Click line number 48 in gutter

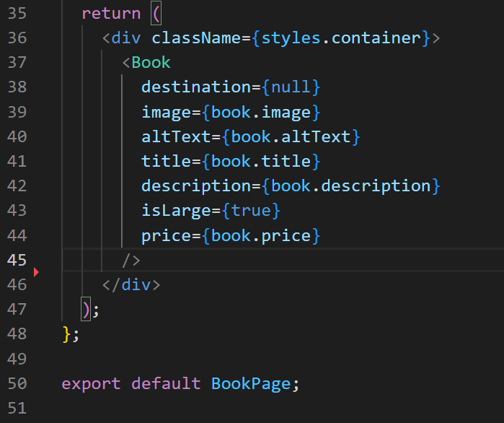pyautogui.click(x=17, y=334)
